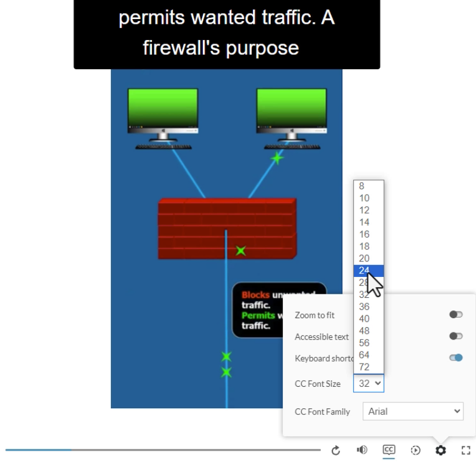Screen dimensions: 476x465
Task: Mute audio using the speaker icon
Action: 361,450
